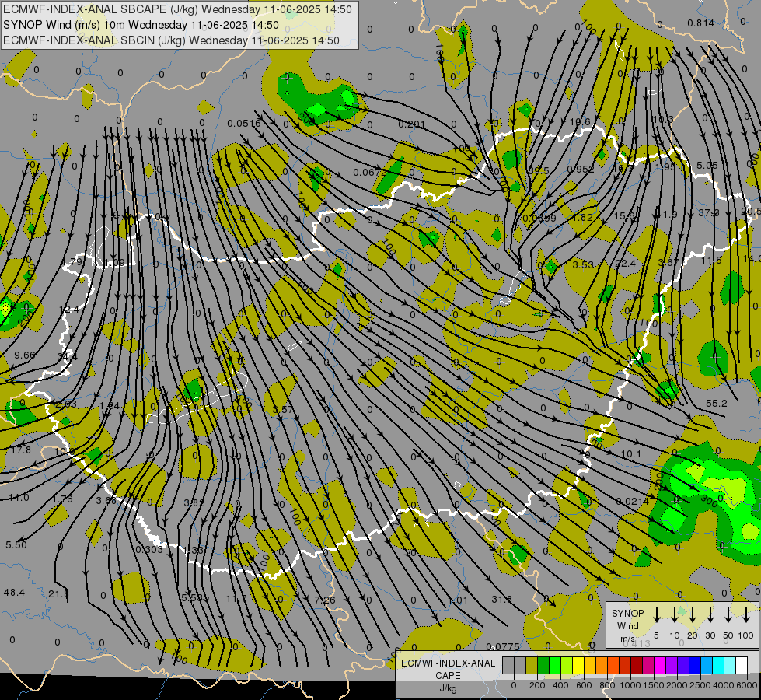Pick the bright yellow CAPE legend swatch
The image size is (761, 700).
point(578,666)
